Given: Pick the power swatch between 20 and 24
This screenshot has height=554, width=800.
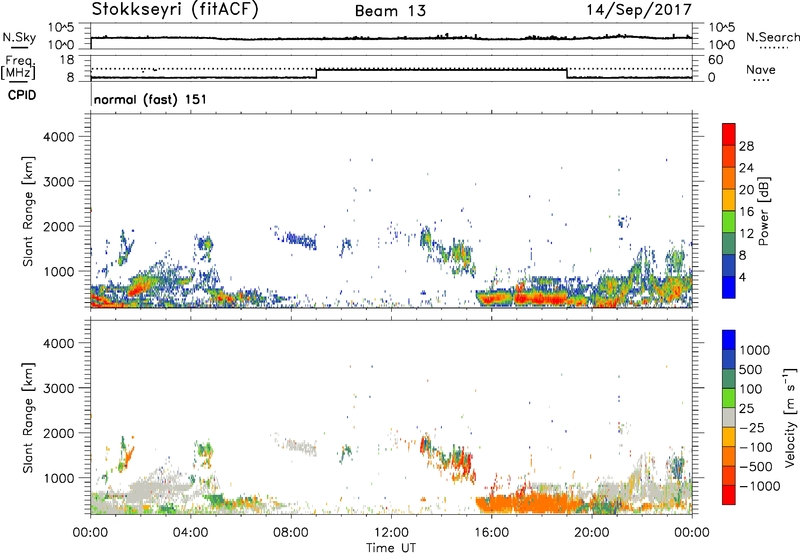Looking at the screenshot, I should [729, 178].
